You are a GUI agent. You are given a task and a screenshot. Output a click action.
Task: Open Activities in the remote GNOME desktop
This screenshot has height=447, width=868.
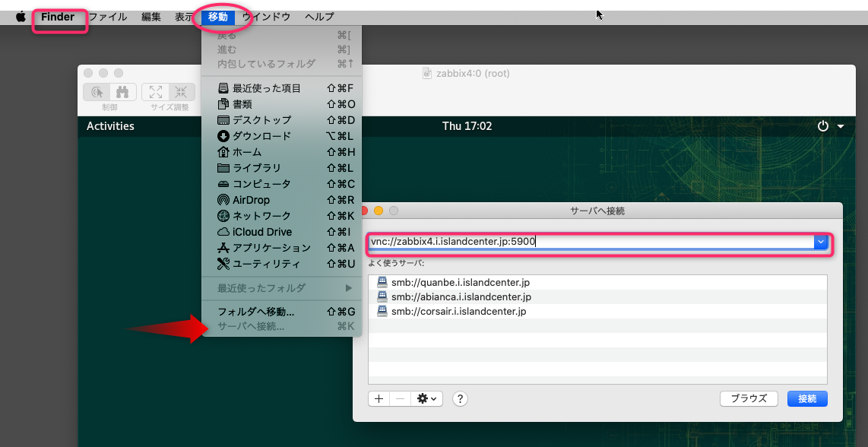point(110,126)
